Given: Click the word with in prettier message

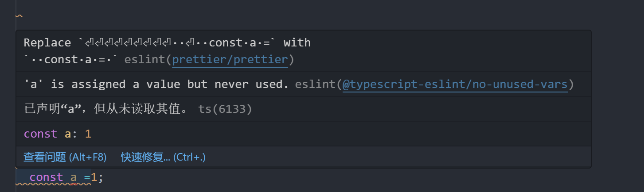Looking at the screenshot, I should click(297, 42).
